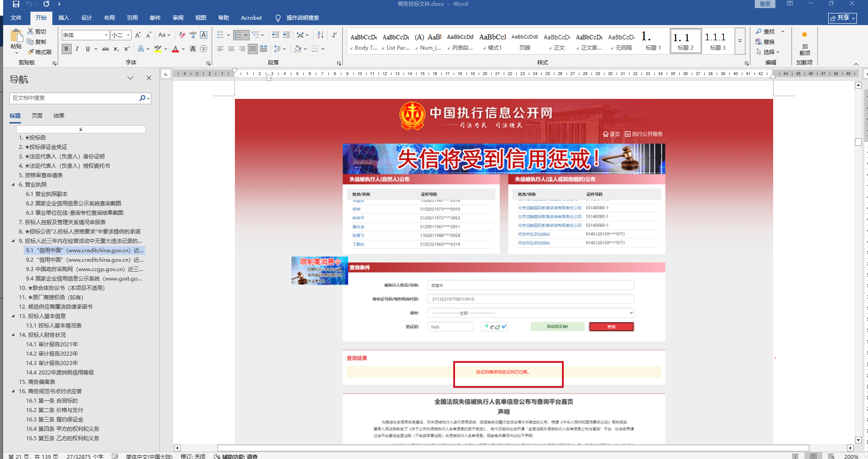Activate the Format Painter (格式刷) brush

click(30, 52)
